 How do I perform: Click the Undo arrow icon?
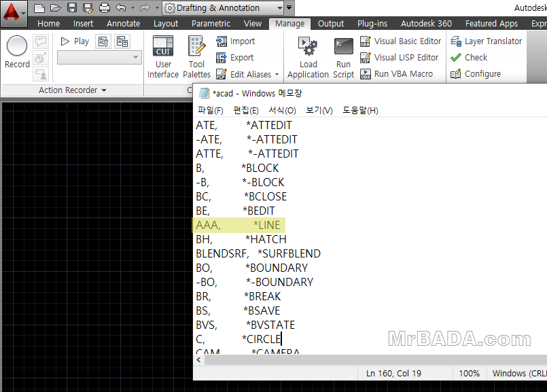coord(121,7)
